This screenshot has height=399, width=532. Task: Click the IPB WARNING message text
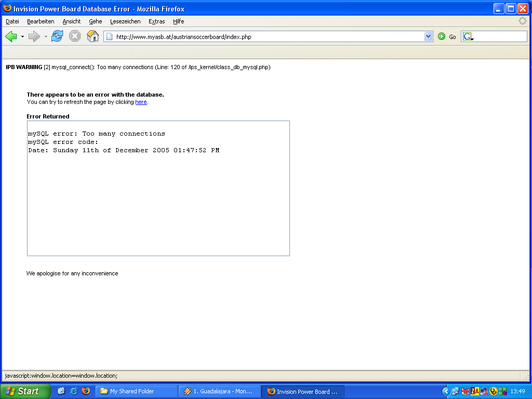138,67
